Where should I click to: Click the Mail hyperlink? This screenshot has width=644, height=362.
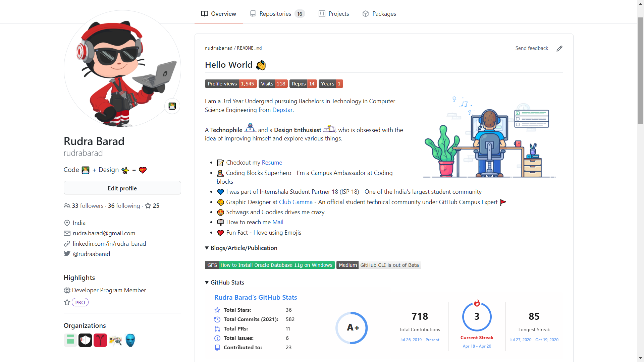(x=277, y=222)
